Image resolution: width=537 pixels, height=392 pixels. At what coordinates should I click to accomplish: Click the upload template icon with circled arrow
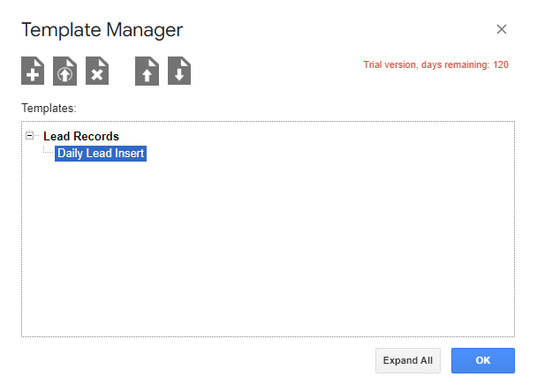click(64, 72)
